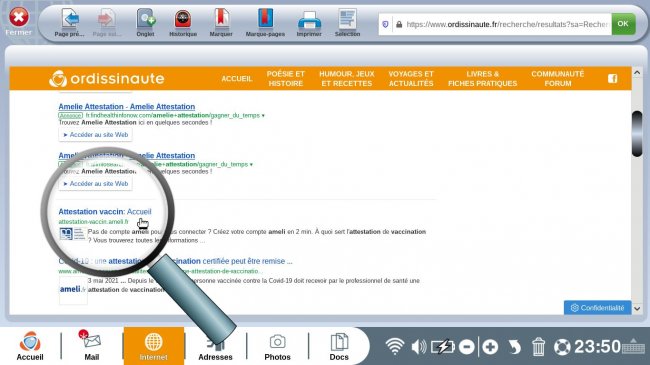This screenshot has width=650, height=365.
Task: Expand the dropdown arrow after second ad URL
Action: point(251,165)
